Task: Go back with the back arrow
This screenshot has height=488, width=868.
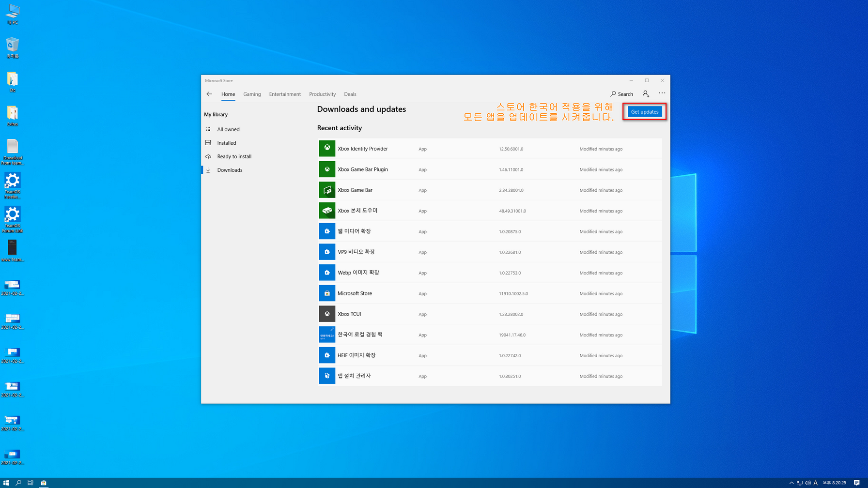Action: click(209, 94)
